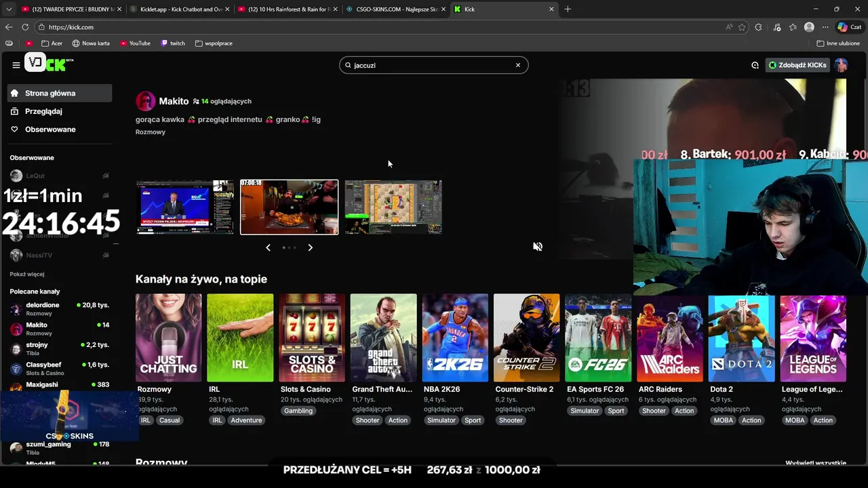Screen dimensions: 868x488
Task: Open the EA Sports FC 26 card
Action: [x=598, y=338]
